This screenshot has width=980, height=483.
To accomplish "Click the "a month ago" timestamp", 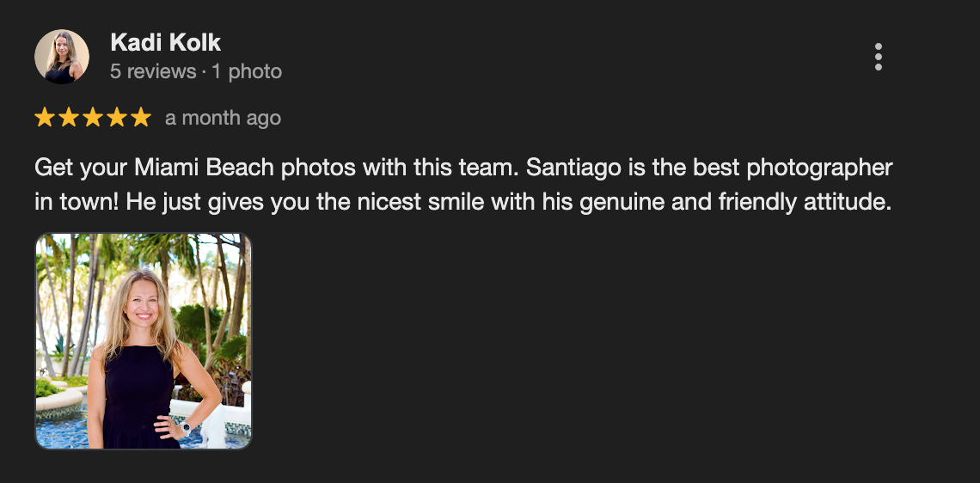I will (x=223, y=118).
